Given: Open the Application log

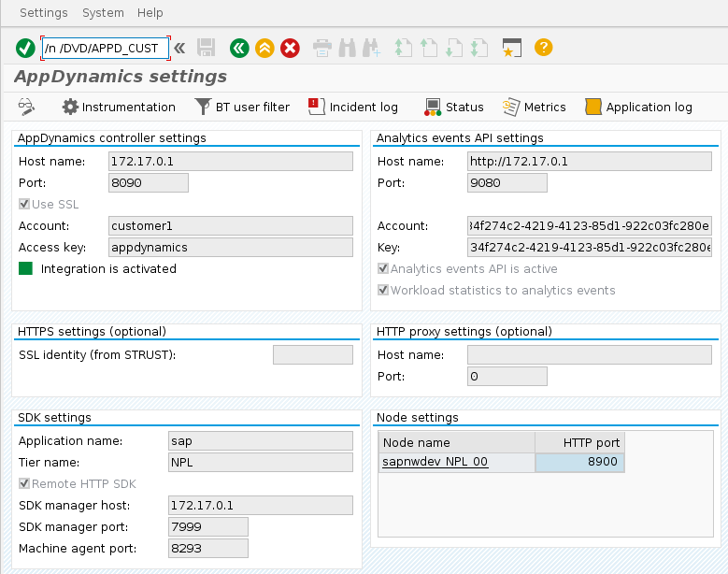Looking at the screenshot, I should [639, 107].
